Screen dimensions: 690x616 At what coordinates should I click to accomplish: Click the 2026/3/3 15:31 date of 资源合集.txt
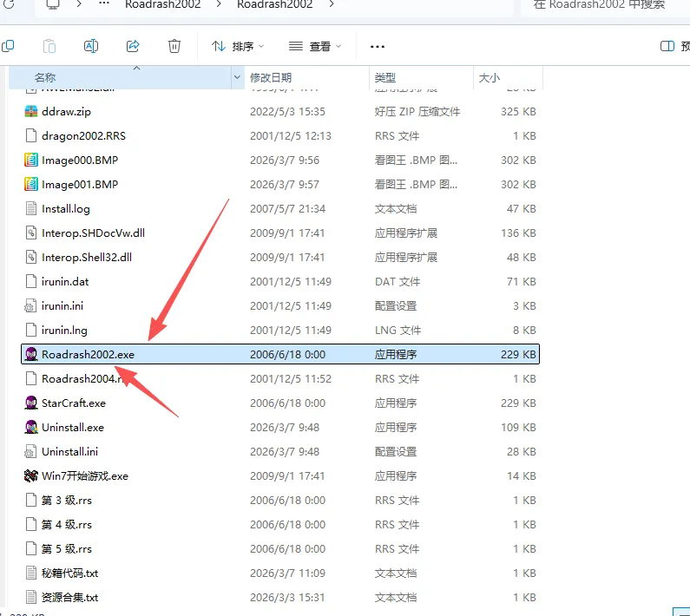pyautogui.click(x=287, y=598)
